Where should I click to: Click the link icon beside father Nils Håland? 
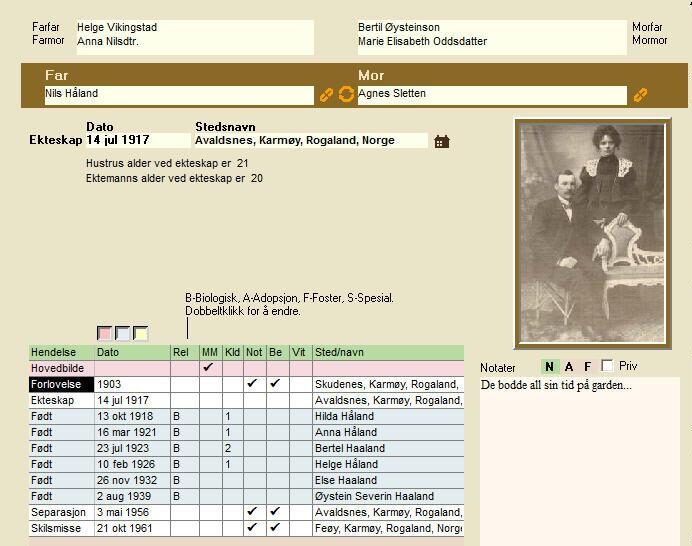coord(326,95)
